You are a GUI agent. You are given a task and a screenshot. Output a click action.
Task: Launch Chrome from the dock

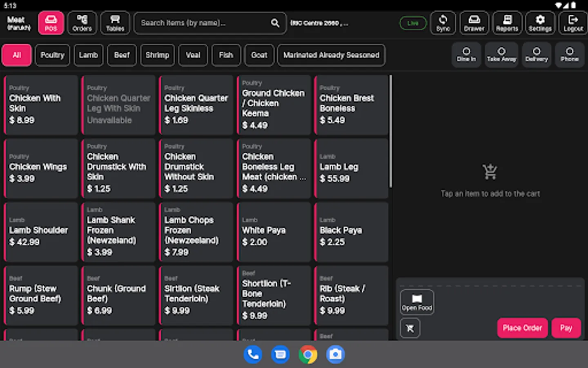point(308,354)
